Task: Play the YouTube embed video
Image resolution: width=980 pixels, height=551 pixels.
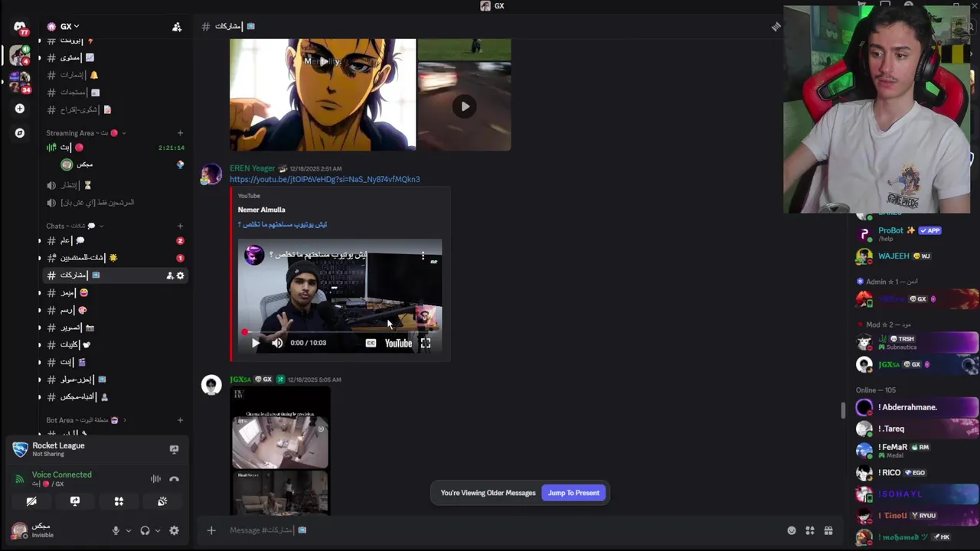Action: 255,343
